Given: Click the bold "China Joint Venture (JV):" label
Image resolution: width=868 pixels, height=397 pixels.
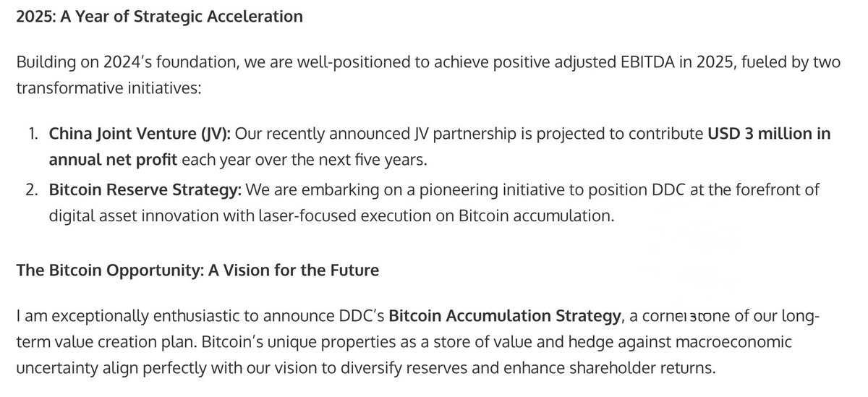Looking at the screenshot, I should [x=140, y=134].
